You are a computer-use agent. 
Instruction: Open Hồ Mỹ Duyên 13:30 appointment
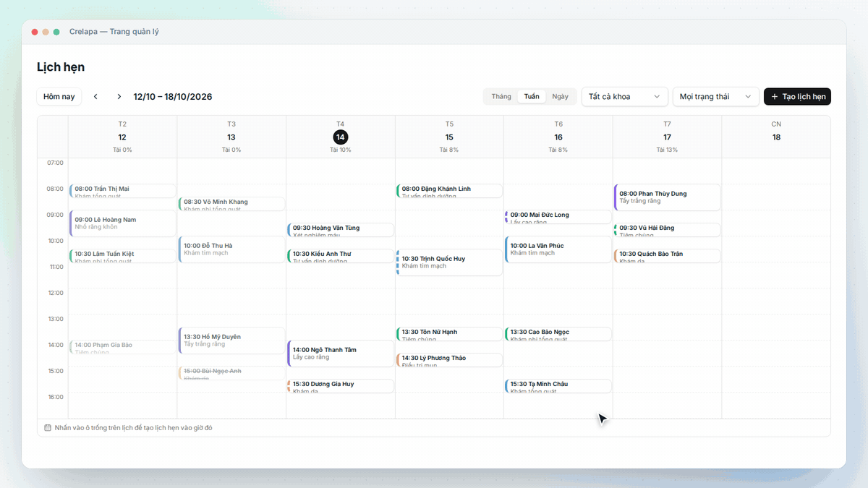(232, 341)
